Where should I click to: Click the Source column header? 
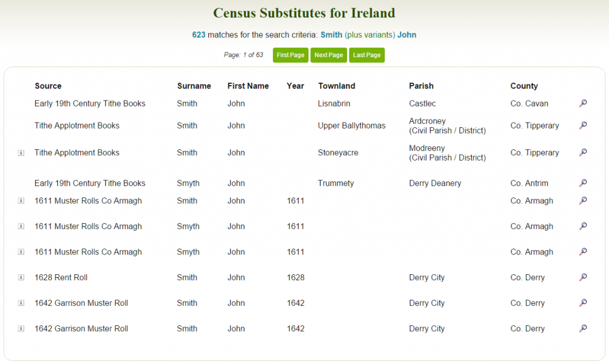(x=48, y=86)
